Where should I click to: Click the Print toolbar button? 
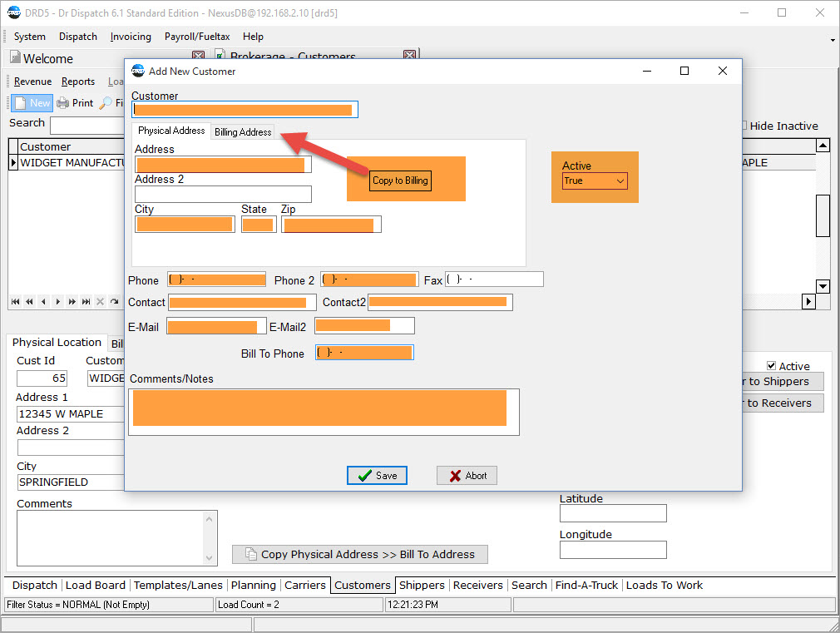pos(75,102)
